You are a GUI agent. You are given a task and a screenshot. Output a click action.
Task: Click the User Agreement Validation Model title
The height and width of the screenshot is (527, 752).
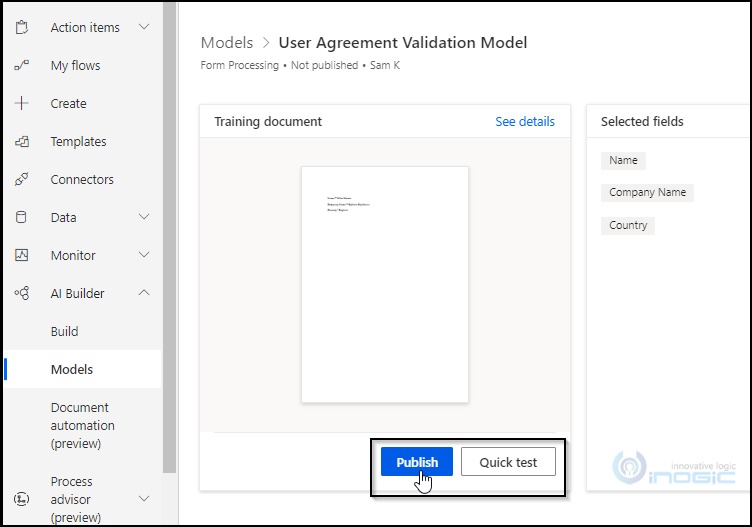403,42
